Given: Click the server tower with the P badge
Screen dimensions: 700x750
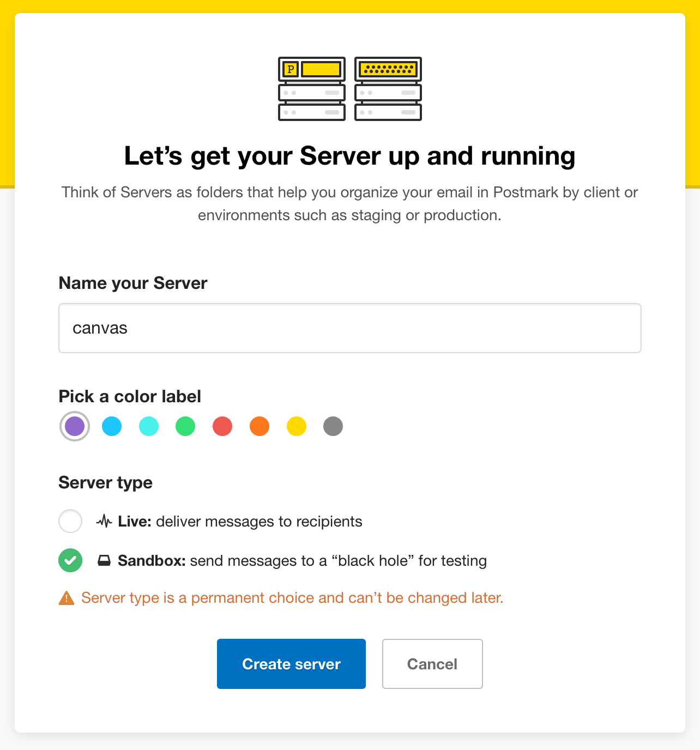Looking at the screenshot, I should 311,89.
